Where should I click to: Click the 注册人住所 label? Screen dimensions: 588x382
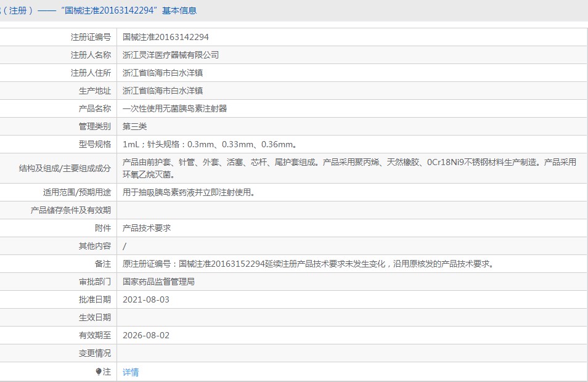(91, 73)
